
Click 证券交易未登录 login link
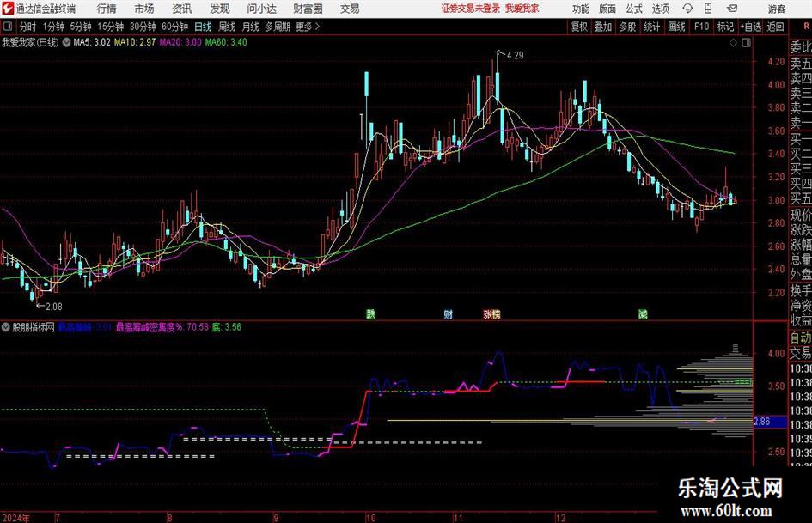point(471,9)
